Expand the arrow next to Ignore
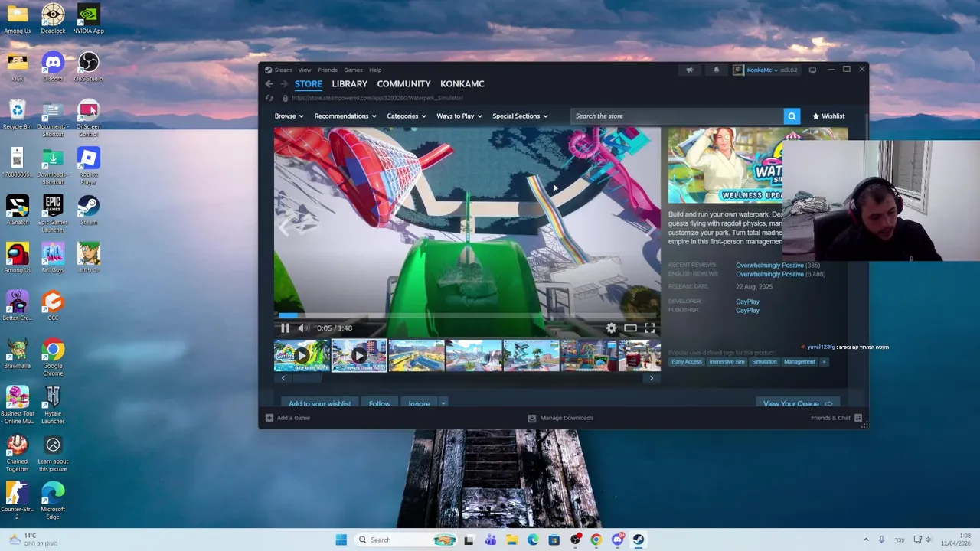 pos(443,403)
